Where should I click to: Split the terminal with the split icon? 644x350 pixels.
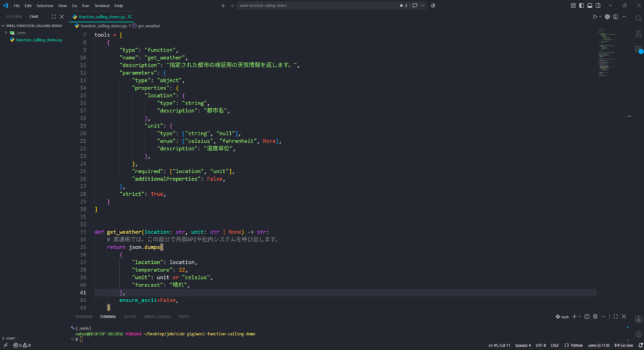(x=587, y=317)
